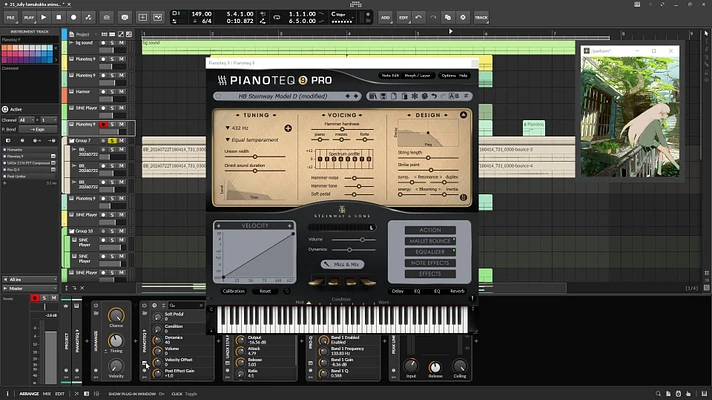This screenshot has width=712, height=400.
Task: Toggle the automation write button in transport
Action: coord(89,17)
